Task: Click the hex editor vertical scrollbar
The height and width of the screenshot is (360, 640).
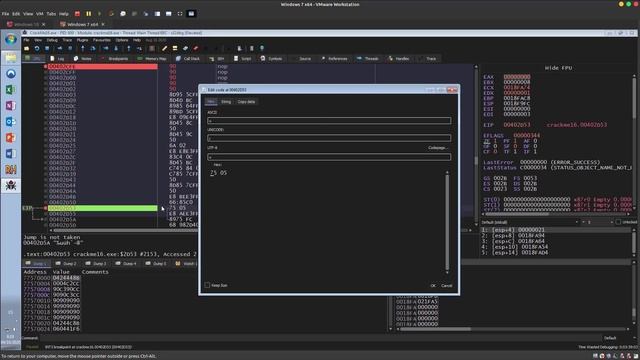Action: 447,222
